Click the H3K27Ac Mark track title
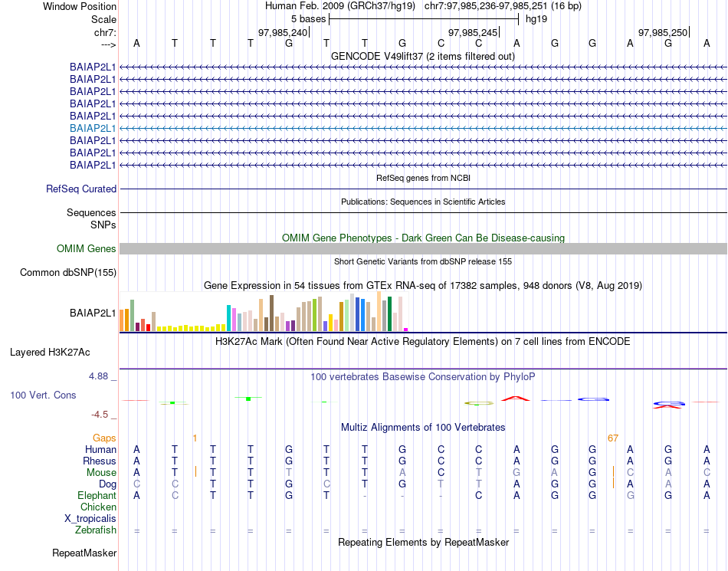 pos(422,342)
